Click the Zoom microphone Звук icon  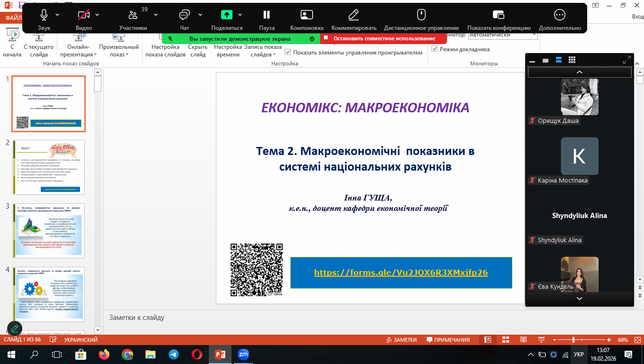tap(44, 15)
